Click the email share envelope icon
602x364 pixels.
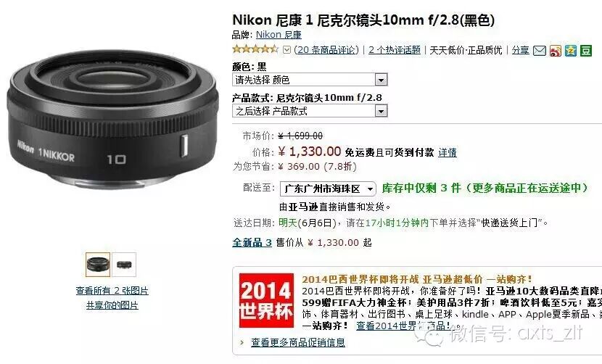pos(540,51)
